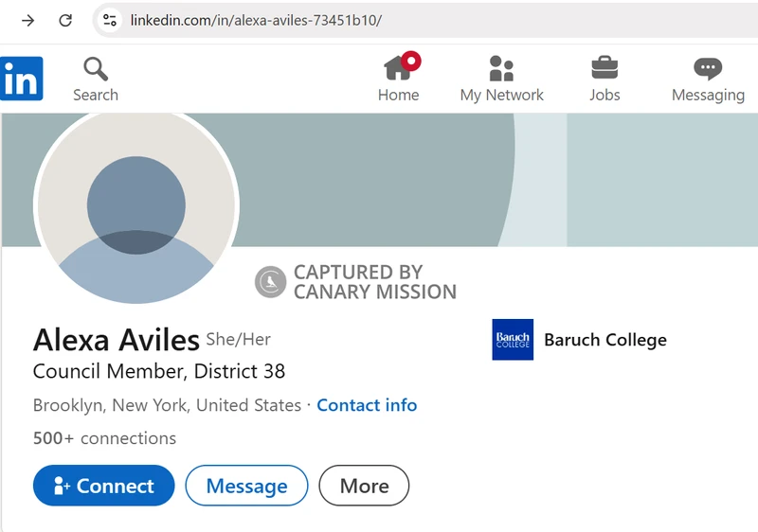758x532 pixels.
Task: Open Search via the magnifier icon
Action: (x=95, y=69)
